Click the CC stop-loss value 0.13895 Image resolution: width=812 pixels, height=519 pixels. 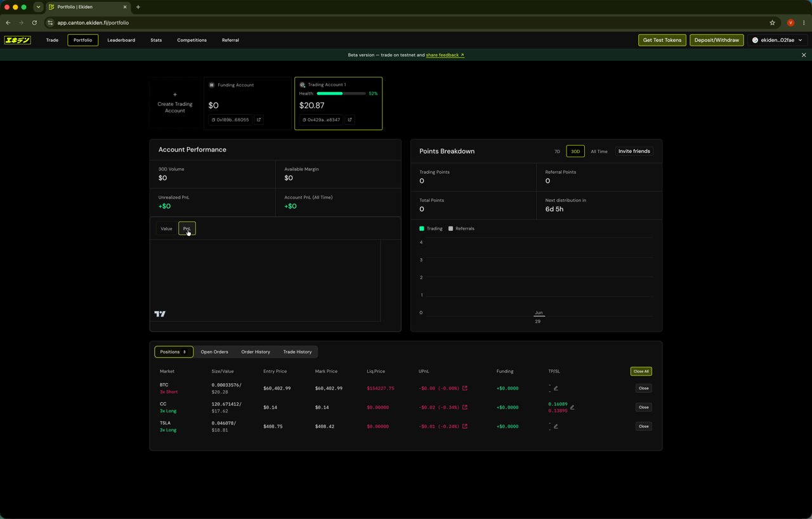click(558, 411)
